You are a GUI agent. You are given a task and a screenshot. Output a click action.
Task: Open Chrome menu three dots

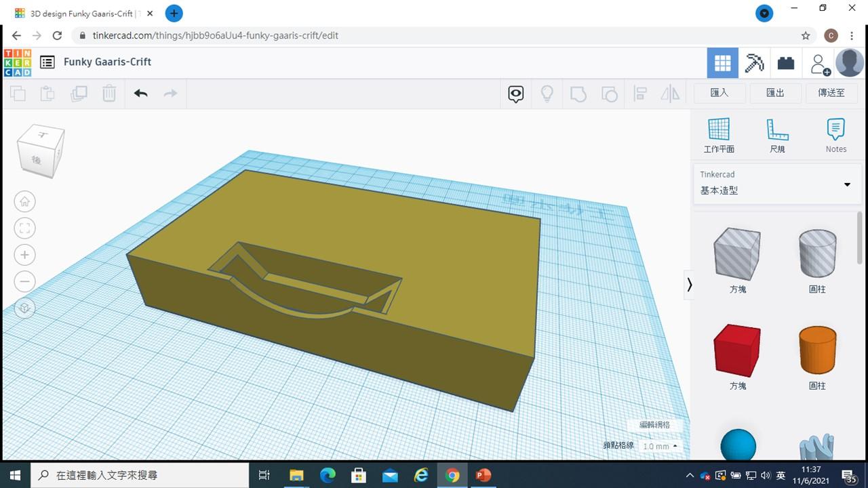coord(852,35)
